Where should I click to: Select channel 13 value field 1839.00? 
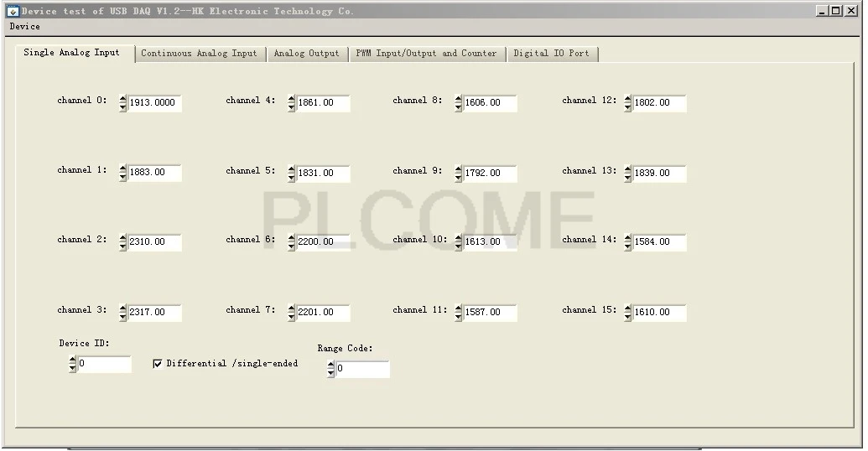(x=660, y=174)
